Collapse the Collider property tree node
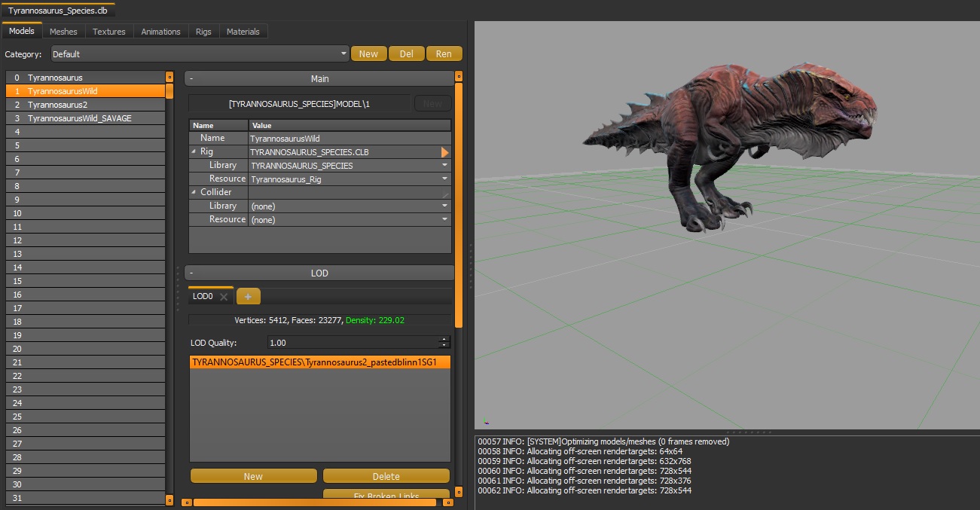The height and width of the screenshot is (510, 980). (193, 193)
